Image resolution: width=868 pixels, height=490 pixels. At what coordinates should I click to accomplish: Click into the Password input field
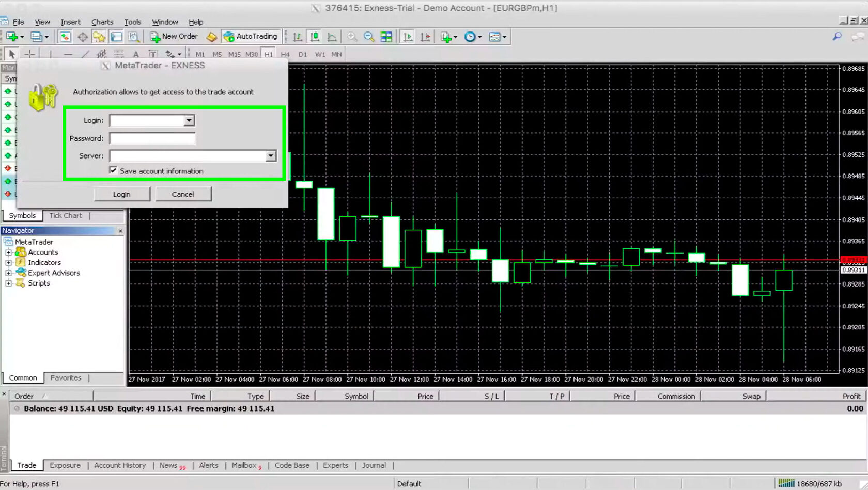tap(152, 138)
